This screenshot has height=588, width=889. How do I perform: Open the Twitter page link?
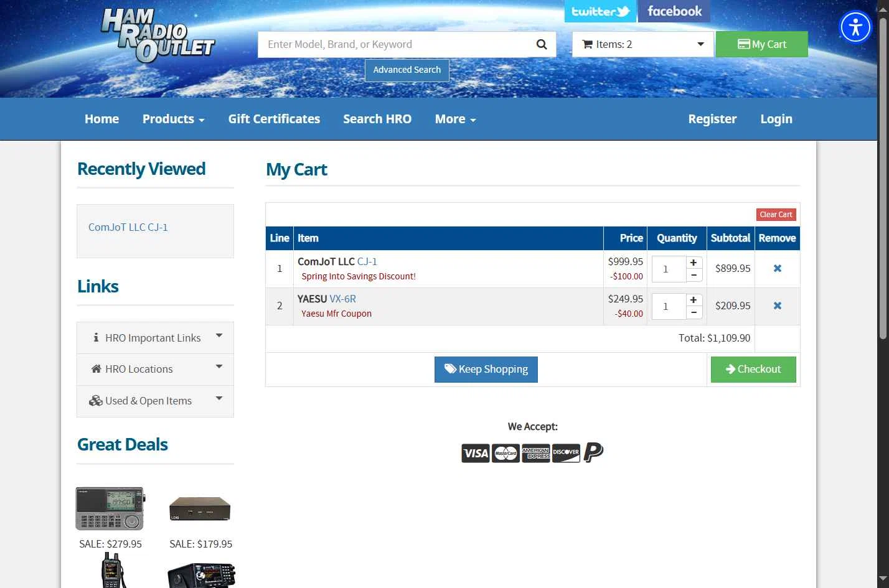click(600, 11)
